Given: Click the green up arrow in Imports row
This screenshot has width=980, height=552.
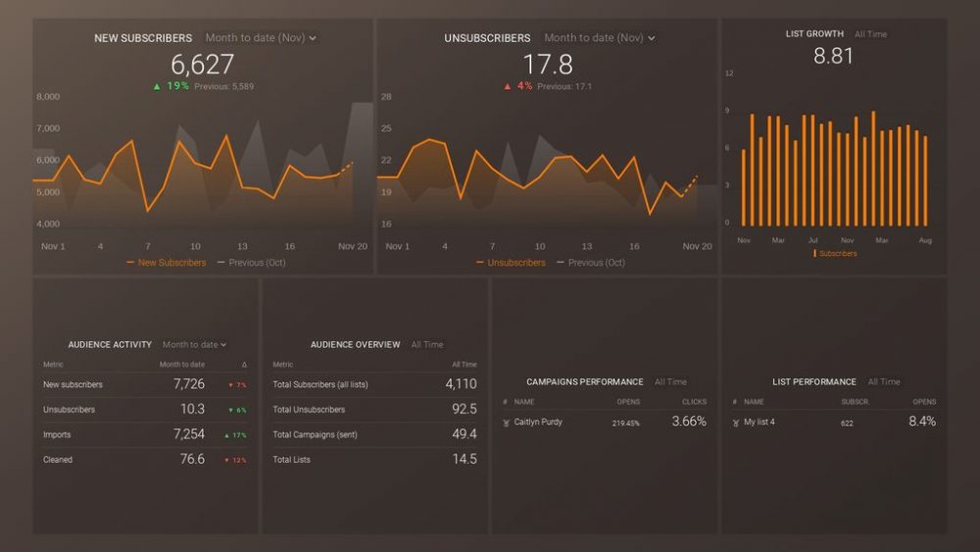Looking at the screenshot, I should coord(227,435).
